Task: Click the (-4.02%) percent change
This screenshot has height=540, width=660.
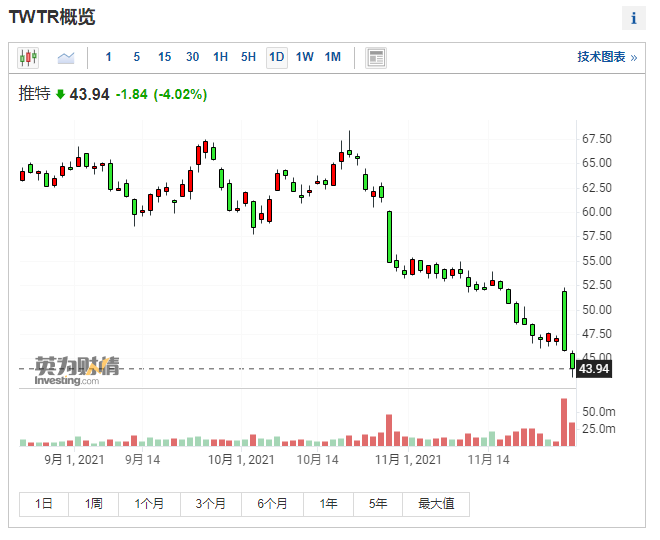Action: [x=181, y=94]
